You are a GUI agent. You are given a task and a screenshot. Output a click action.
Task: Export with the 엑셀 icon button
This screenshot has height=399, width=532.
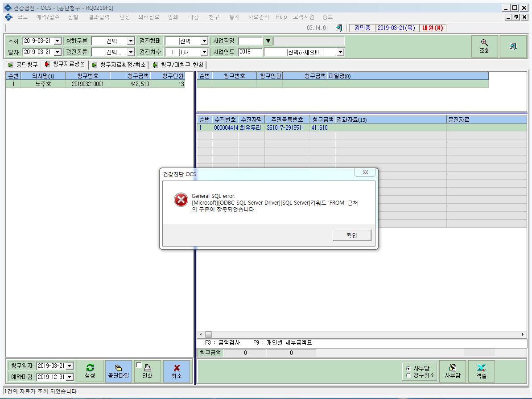(x=482, y=371)
